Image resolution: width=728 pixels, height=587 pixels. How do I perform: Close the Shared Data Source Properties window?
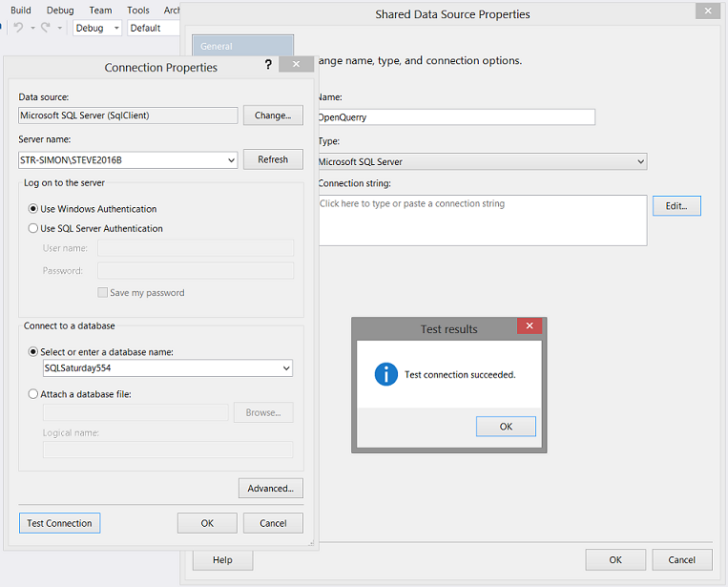tap(707, 12)
